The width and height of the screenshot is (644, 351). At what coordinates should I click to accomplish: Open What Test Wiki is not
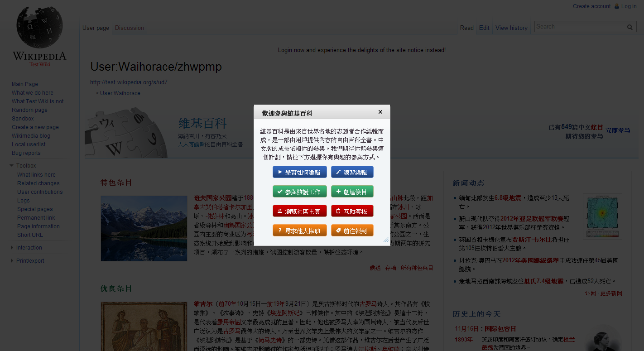[x=38, y=101]
